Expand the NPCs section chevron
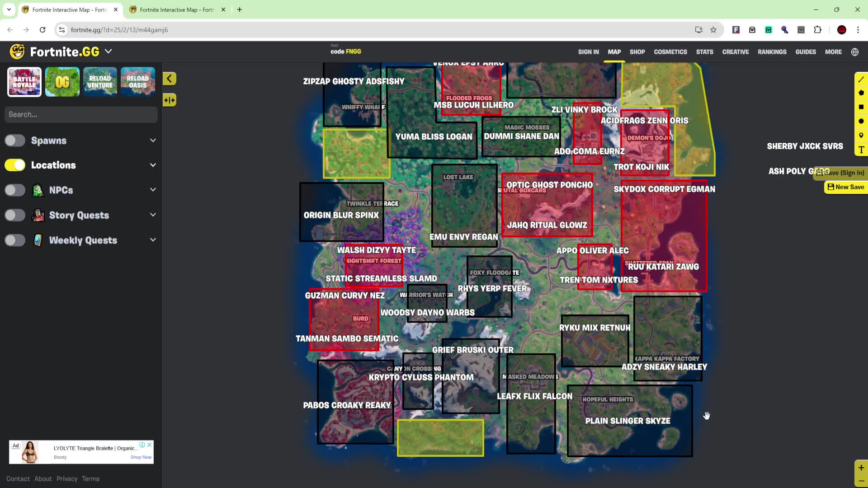This screenshot has width=868, height=488. (153, 190)
